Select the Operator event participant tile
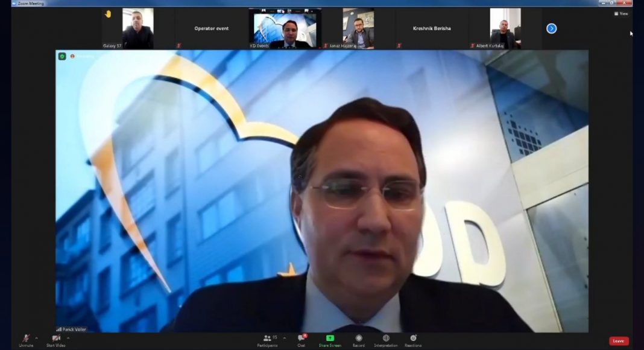This screenshot has height=350, width=644. pyautogui.click(x=211, y=28)
